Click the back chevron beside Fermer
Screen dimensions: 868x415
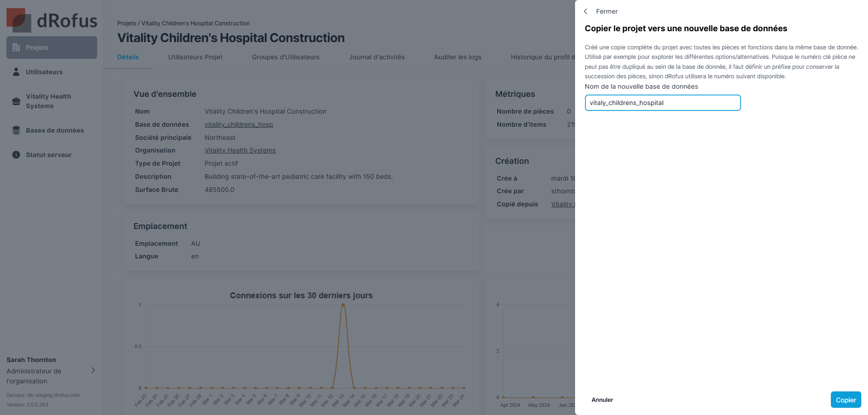point(586,11)
